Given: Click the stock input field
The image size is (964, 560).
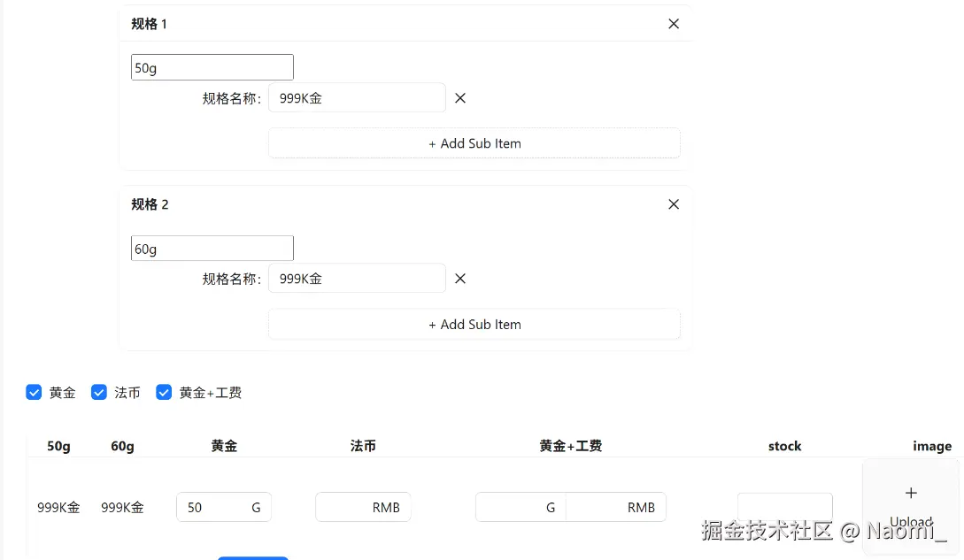Looking at the screenshot, I should (x=785, y=507).
